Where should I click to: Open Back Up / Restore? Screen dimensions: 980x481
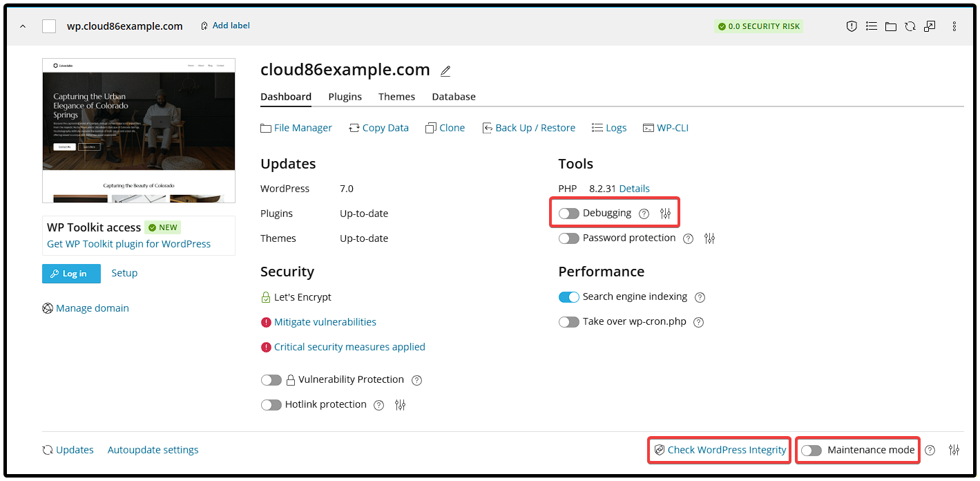529,128
